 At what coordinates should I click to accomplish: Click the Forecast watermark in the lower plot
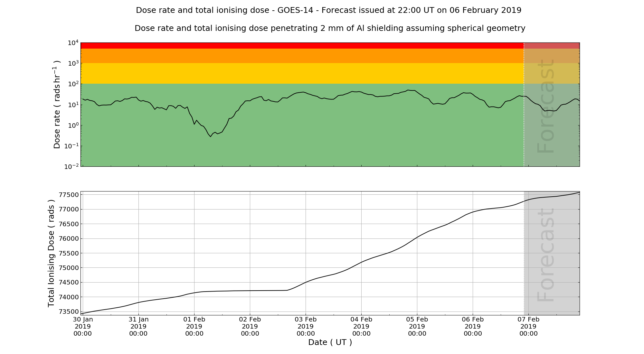(x=546, y=255)
